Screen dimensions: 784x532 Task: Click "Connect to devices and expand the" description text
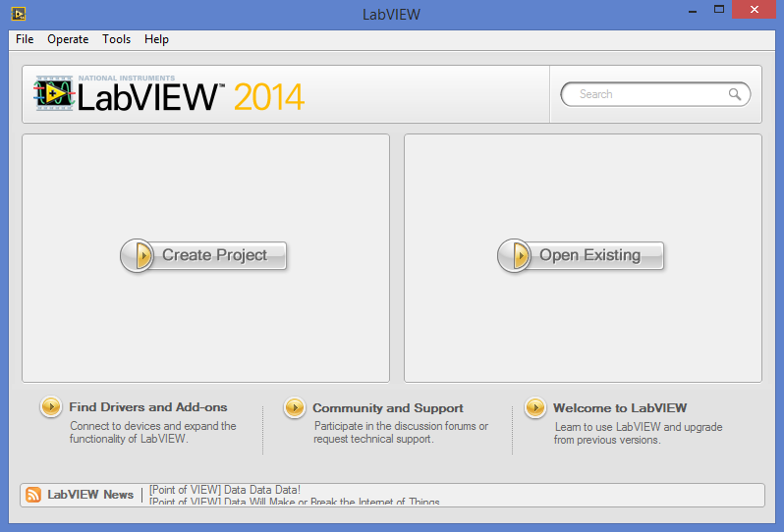click(x=153, y=426)
